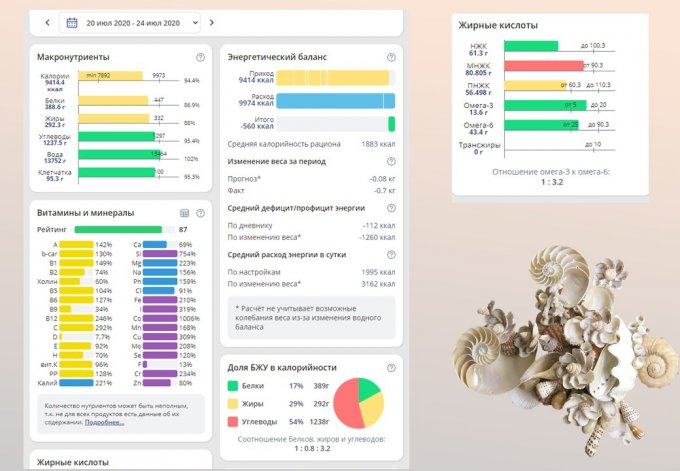Image resolution: width=680 pixels, height=471 pixels.
Task: Open help icon for Макронутриенты panel
Action: pos(200,57)
